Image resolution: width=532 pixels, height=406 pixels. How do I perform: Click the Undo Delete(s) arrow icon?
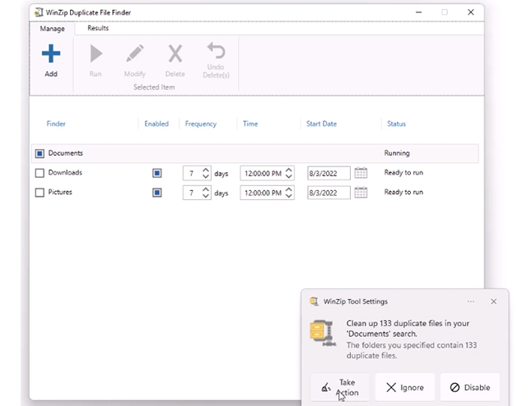216,53
